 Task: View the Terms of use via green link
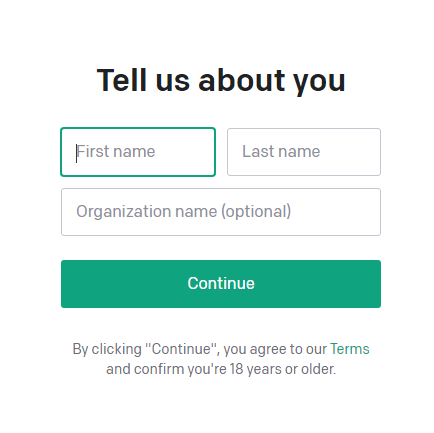(350, 349)
